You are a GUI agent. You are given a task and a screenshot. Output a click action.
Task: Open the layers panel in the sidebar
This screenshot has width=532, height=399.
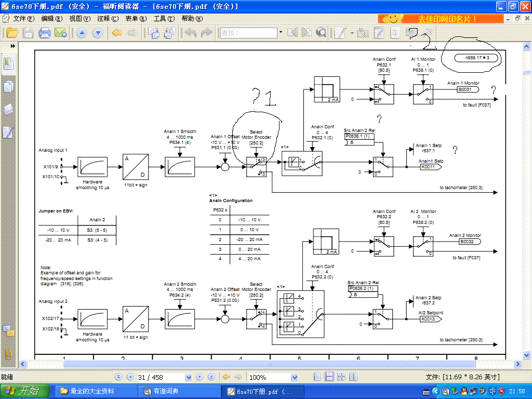8,109
